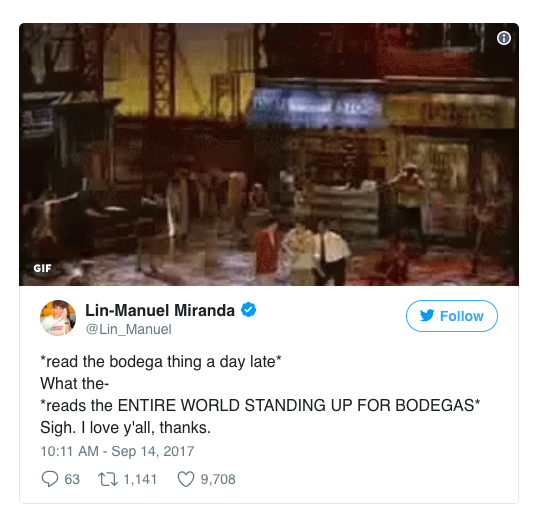Click the Twitter bird icon in Follow button
545x522 pixels.
[x=427, y=316]
